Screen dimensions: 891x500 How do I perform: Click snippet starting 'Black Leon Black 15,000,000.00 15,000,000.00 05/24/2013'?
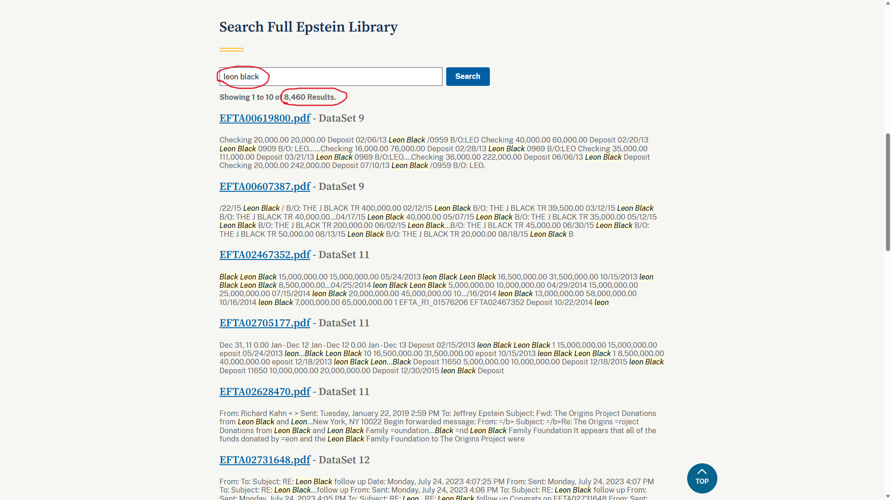(436, 289)
